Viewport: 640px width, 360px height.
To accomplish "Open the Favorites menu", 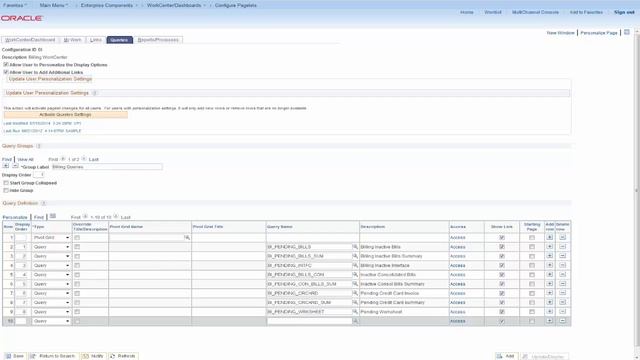I will coord(15,5).
